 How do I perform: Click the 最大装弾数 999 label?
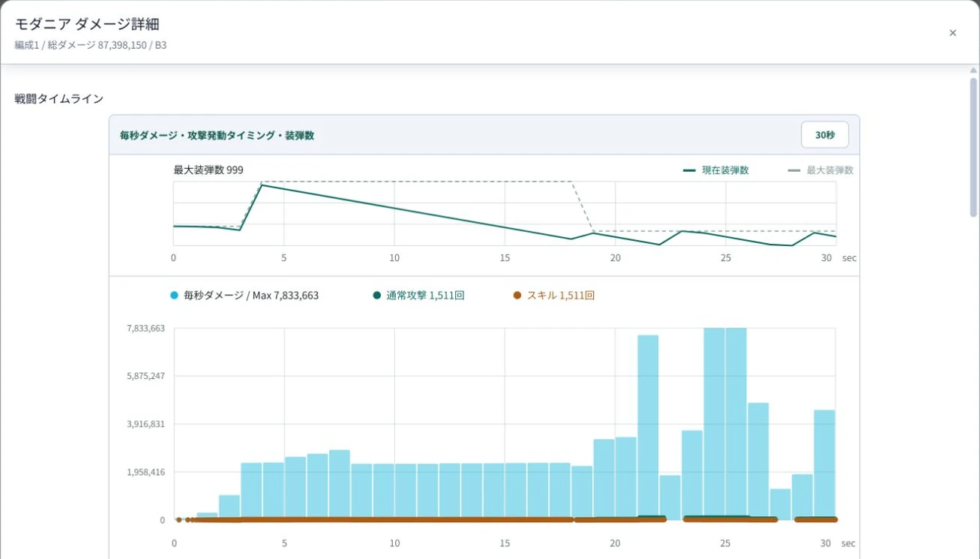[208, 170]
